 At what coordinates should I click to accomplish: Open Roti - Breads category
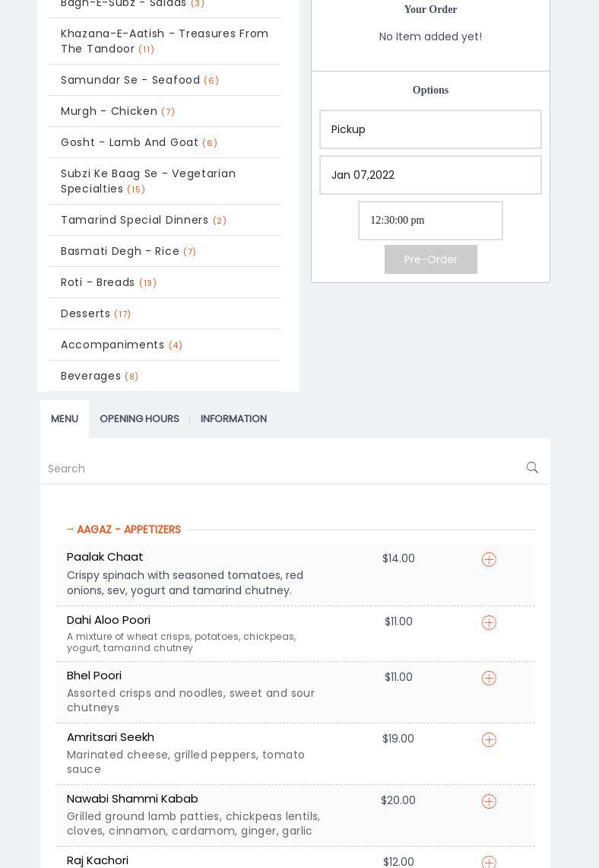[98, 282]
